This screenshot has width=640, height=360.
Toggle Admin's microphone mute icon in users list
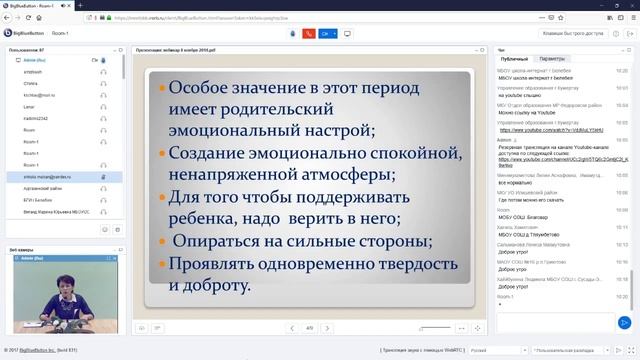click(x=103, y=60)
